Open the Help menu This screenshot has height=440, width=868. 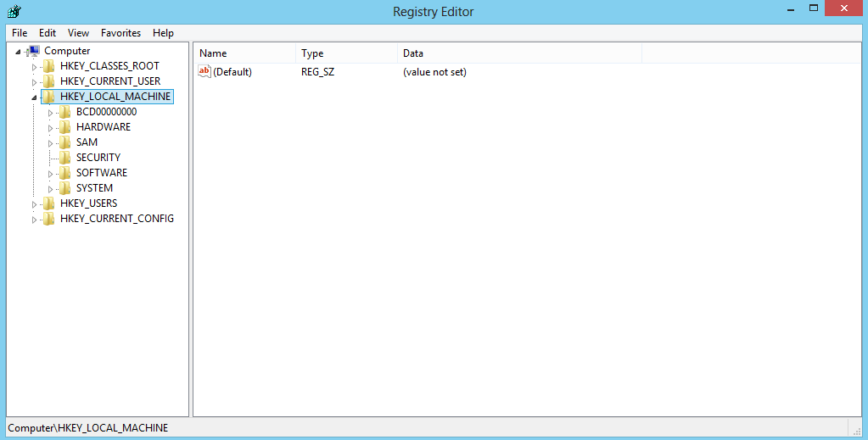pyautogui.click(x=163, y=33)
